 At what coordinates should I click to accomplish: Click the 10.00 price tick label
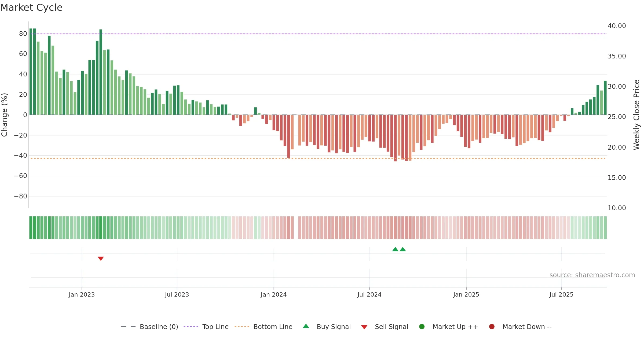pyautogui.click(x=617, y=208)
